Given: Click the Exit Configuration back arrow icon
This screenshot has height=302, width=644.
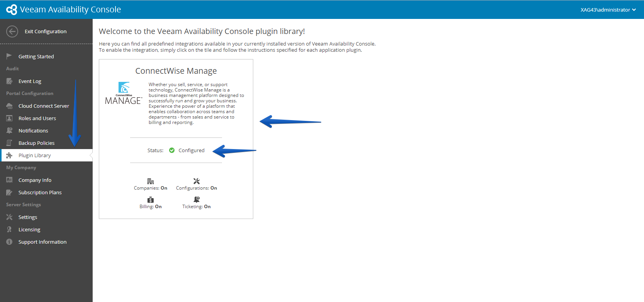Looking at the screenshot, I should pyautogui.click(x=12, y=31).
